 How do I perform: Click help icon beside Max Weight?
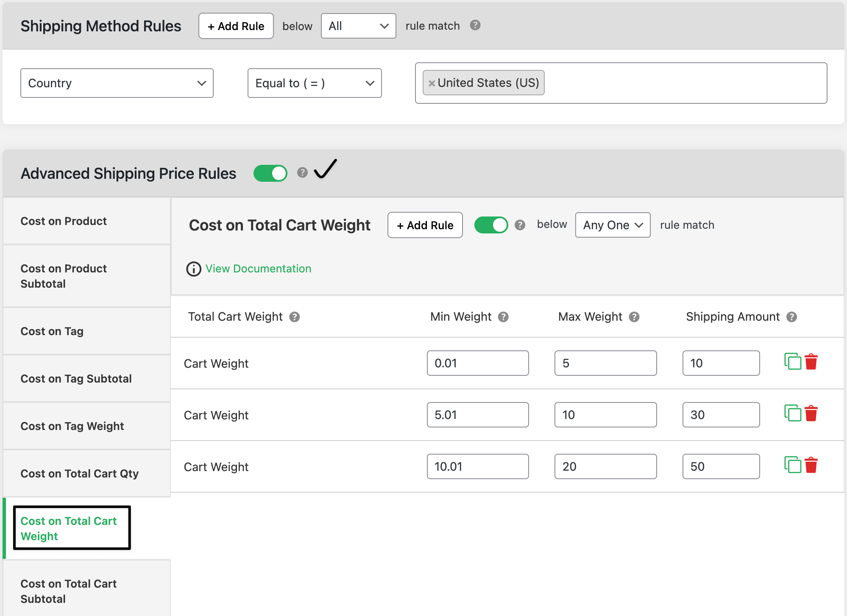coord(634,317)
